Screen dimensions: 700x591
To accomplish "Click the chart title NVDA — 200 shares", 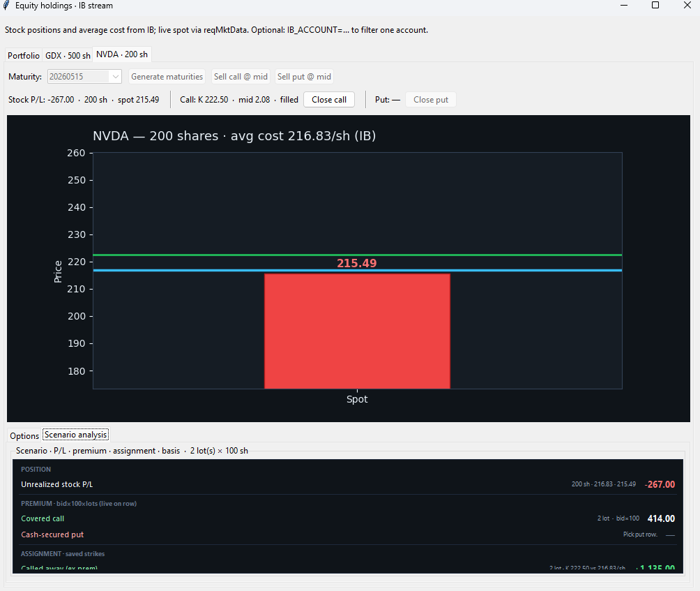I will (x=234, y=136).
